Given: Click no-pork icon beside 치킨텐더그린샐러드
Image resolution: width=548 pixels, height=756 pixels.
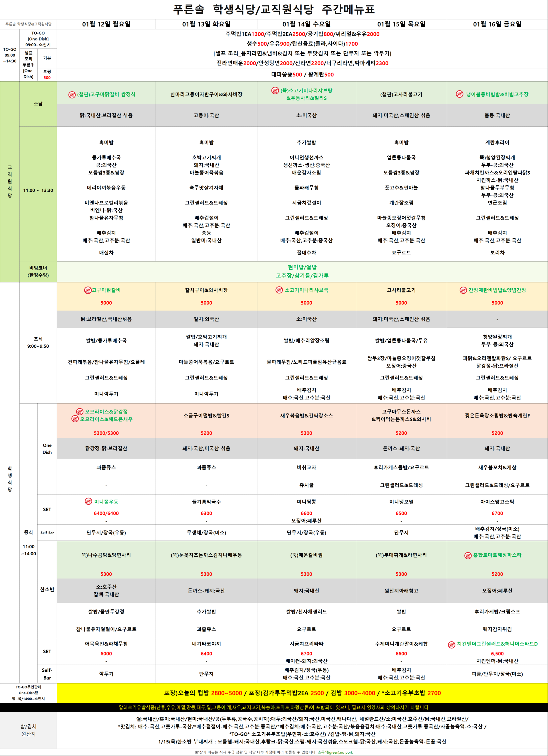Looking at the screenshot, I should click(x=452, y=645).
